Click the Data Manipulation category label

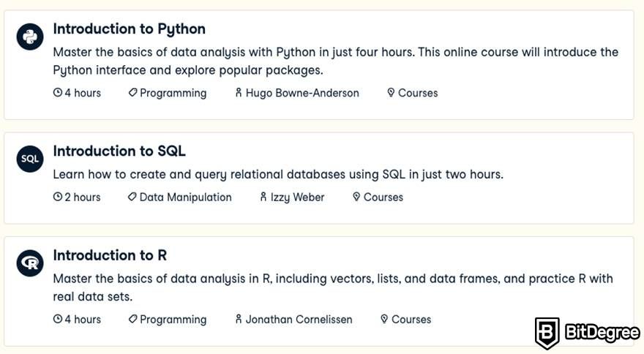[x=186, y=197]
